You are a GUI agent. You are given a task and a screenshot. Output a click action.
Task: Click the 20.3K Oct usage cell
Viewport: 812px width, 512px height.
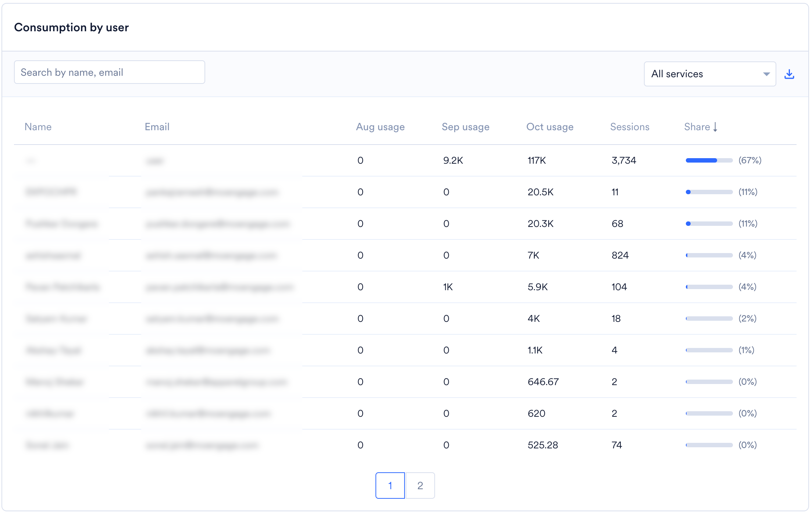click(541, 224)
